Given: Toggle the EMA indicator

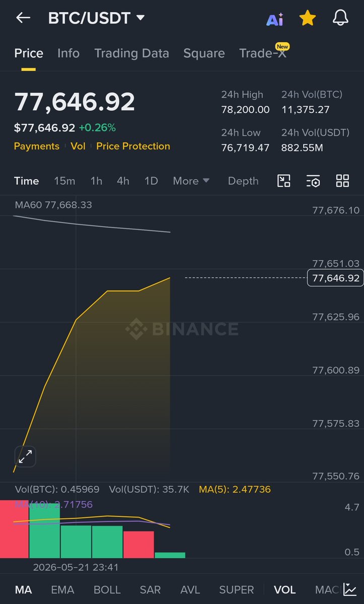Looking at the screenshot, I should [62, 589].
